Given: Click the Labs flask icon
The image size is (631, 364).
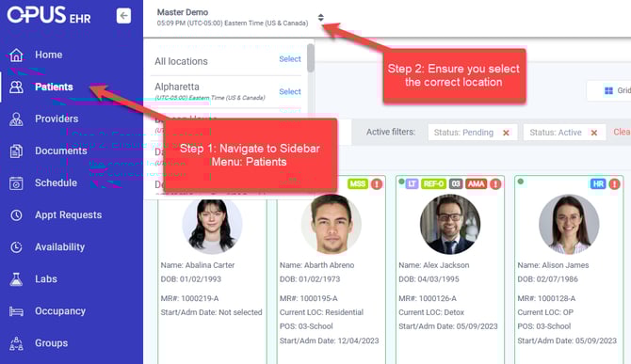Looking at the screenshot, I should pos(16,279).
